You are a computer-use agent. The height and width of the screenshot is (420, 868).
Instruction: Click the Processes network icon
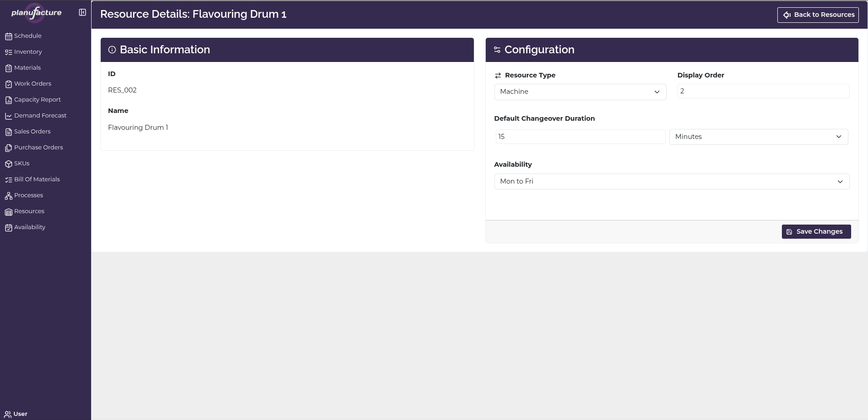click(x=8, y=196)
